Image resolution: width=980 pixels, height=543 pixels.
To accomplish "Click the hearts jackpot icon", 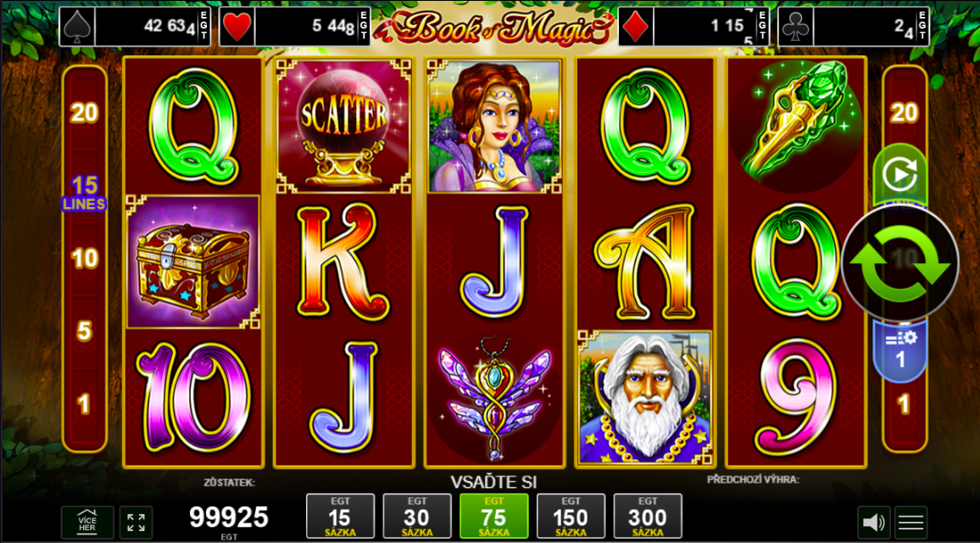I will 237,26.
